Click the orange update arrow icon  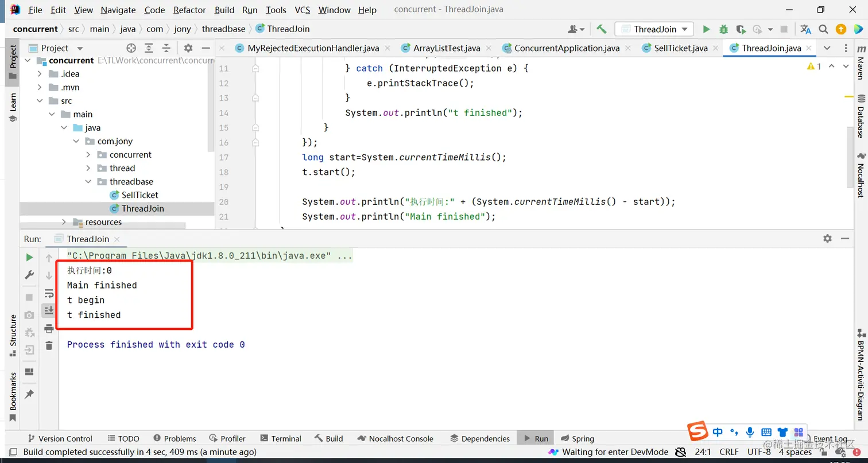tap(840, 29)
